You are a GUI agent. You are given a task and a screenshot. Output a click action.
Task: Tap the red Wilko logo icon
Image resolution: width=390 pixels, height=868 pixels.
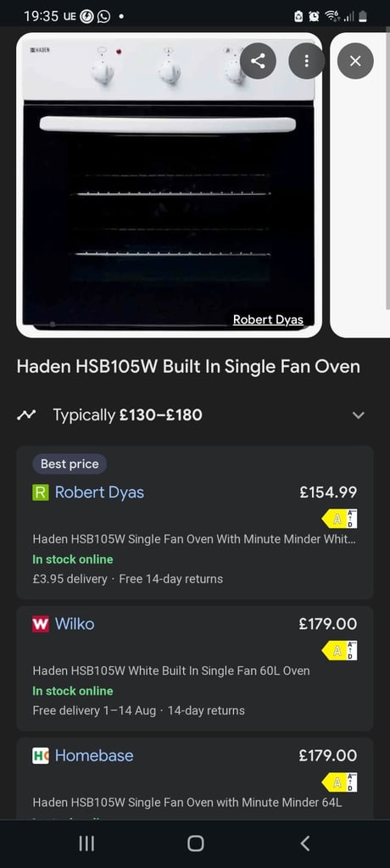[41, 624]
